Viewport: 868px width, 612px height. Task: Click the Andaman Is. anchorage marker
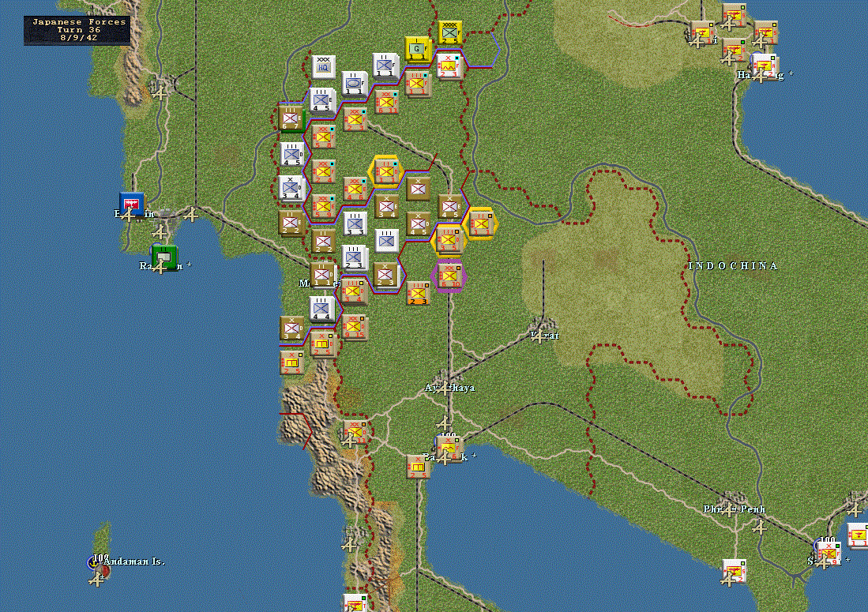94,563
